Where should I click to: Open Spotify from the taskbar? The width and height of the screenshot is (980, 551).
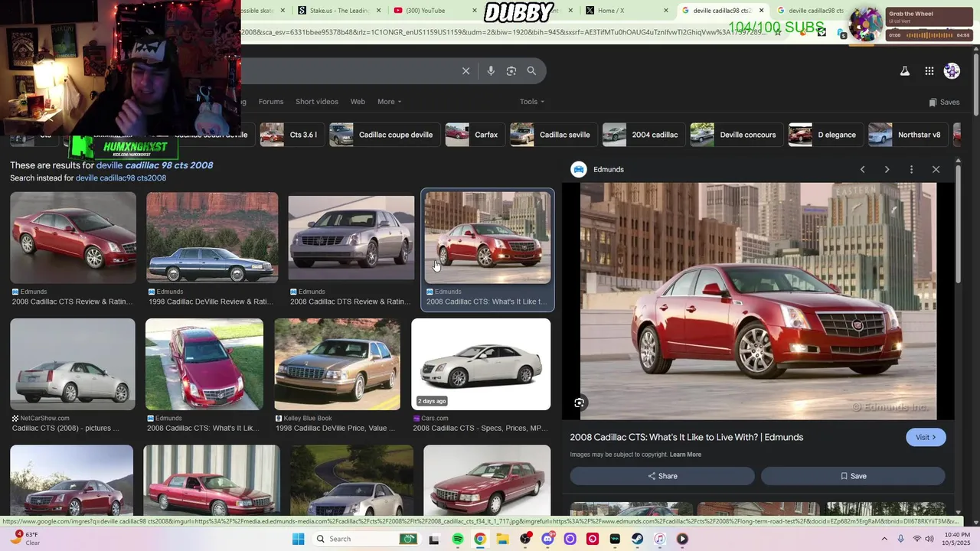(x=457, y=539)
